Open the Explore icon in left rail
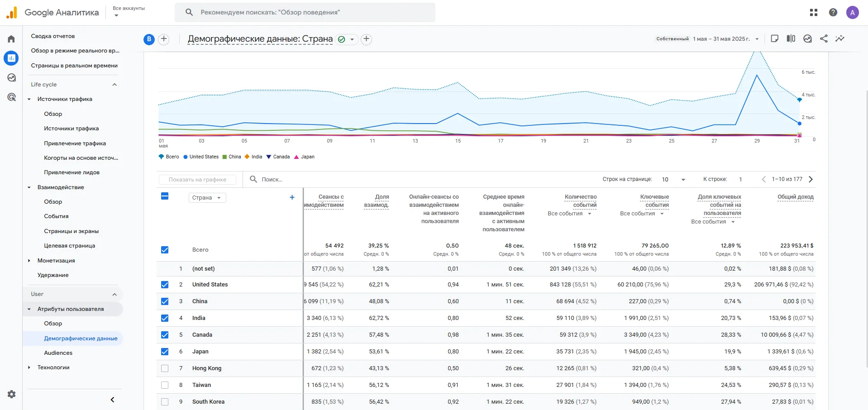868x410 pixels. pyautogui.click(x=11, y=77)
